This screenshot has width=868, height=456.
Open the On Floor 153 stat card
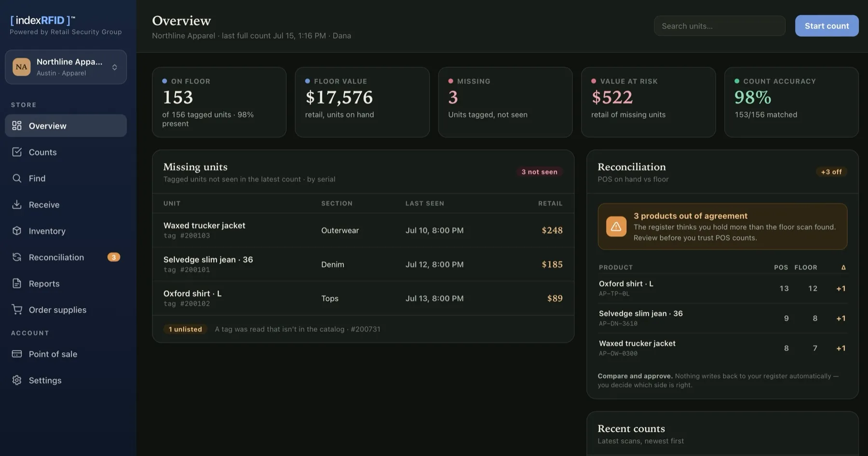(219, 102)
